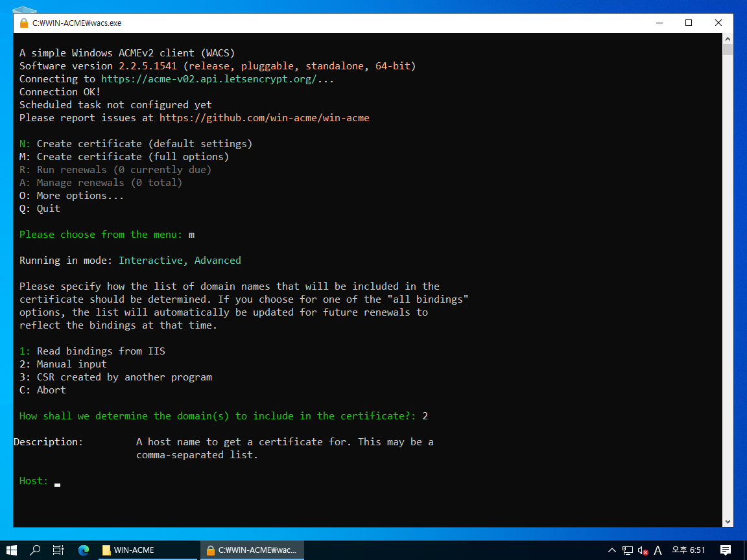This screenshot has height=560, width=747.
Task: Click 'Q: Quit' menu line
Action: pos(40,209)
